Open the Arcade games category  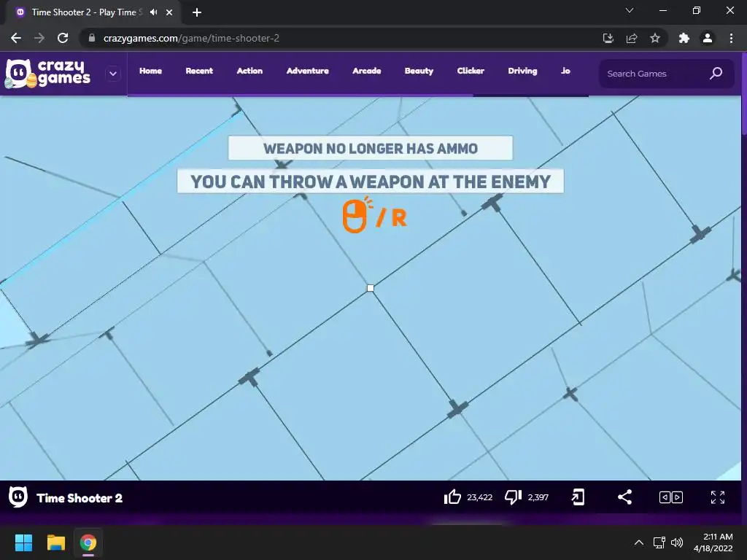(366, 71)
